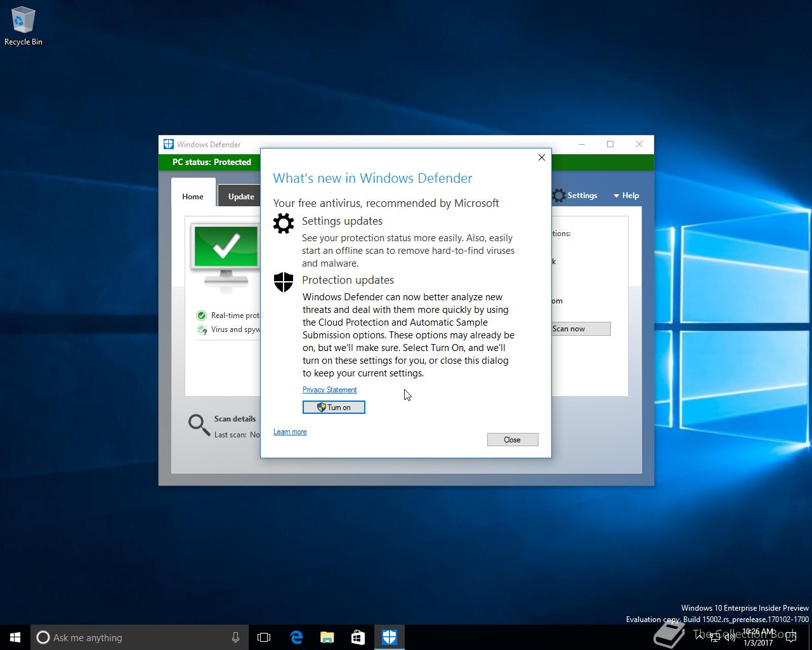Image resolution: width=812 pixels, height=650 pixels.
Task: Dismiss dialog using the X icon
Action: (x=542, y=157)
